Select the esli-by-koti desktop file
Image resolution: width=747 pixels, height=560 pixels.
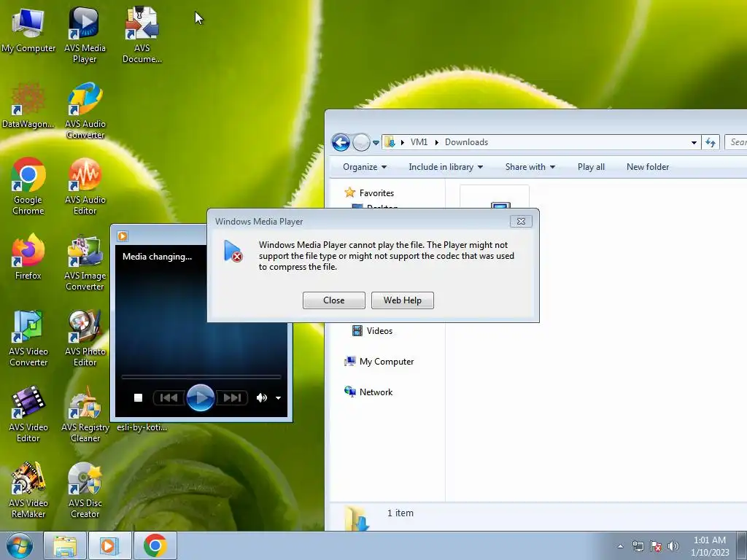pos(142,427)
